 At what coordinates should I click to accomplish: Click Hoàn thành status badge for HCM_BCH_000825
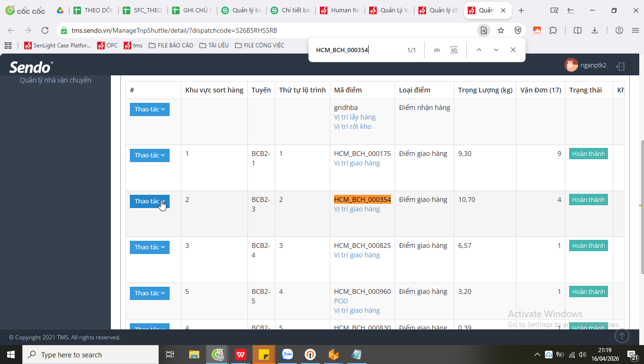tap(589, 246)
